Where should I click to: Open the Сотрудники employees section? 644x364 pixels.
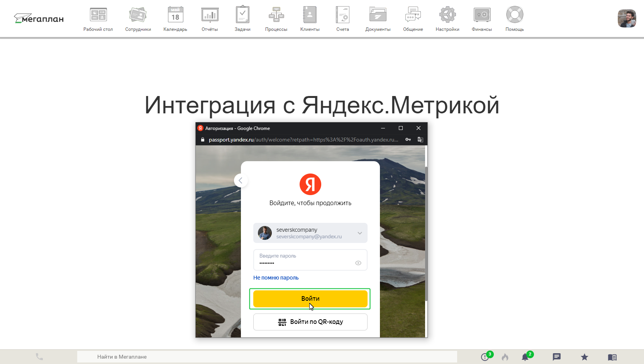[x=138, y=15]
